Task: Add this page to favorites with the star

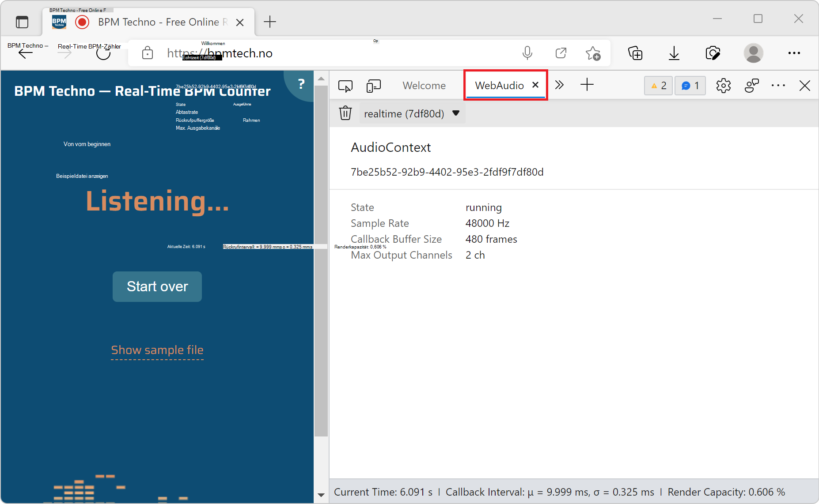Action: point(592,53)
